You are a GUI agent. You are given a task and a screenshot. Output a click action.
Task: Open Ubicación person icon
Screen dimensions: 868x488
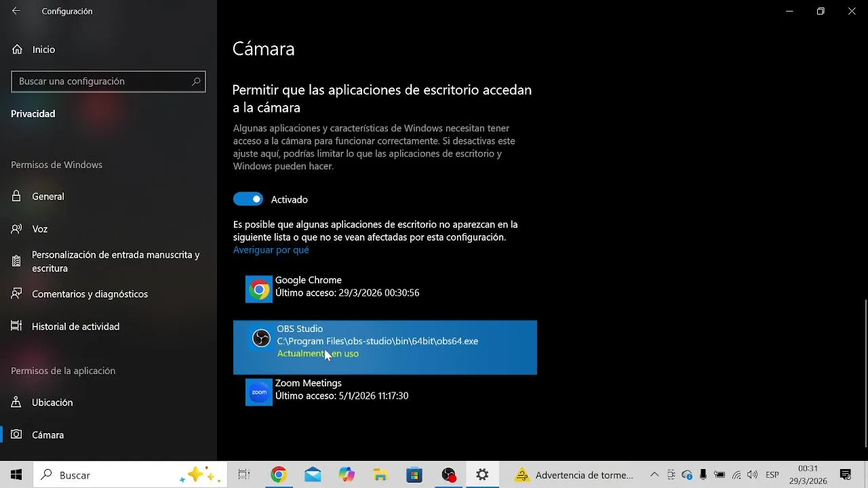17,403
